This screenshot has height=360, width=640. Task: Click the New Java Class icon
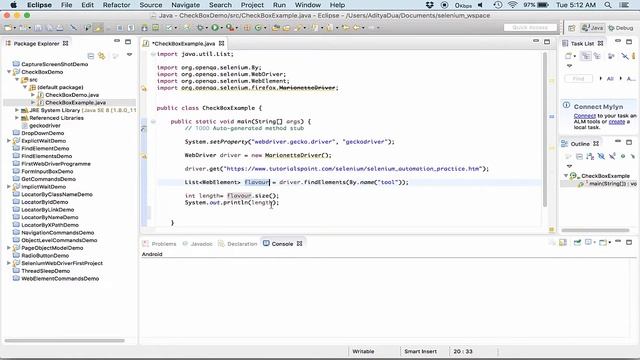click(258, 28)
